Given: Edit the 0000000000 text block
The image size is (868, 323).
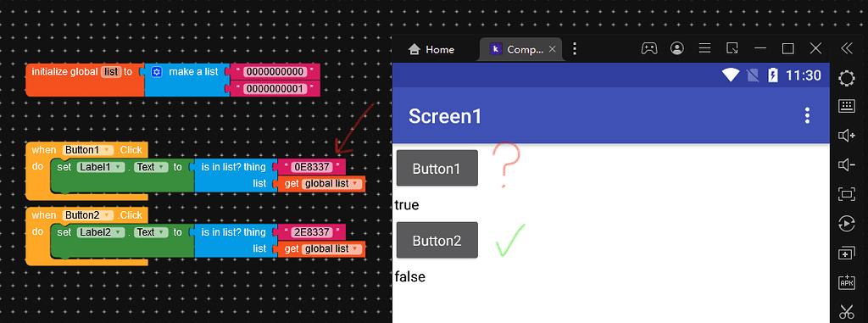Looking at the screenshot, I should [x=275, y=72].
